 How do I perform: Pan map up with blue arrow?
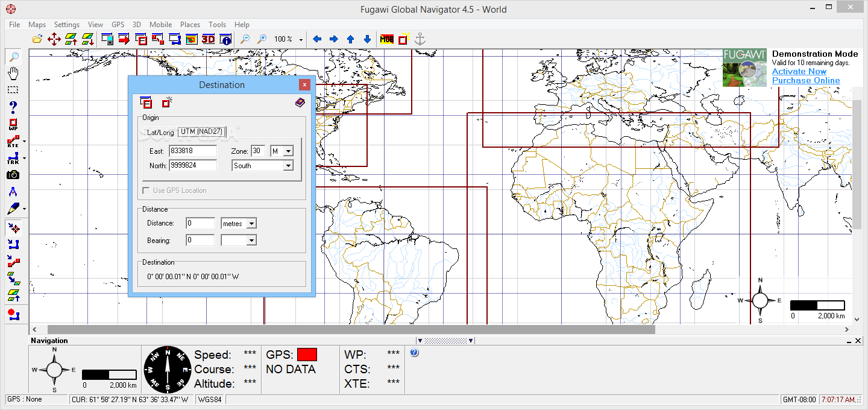(350, 39)
